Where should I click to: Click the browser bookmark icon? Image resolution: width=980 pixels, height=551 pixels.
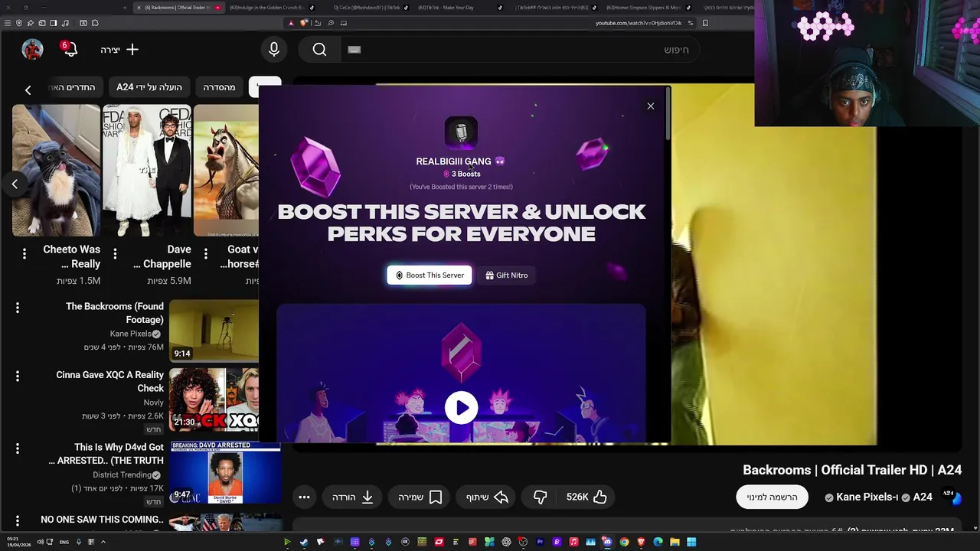(x=705, y=23)
